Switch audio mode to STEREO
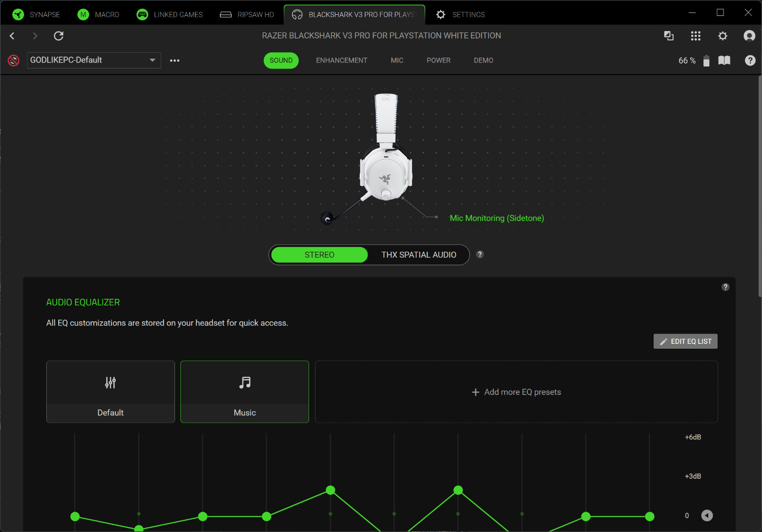 click(x=319, y=255)
